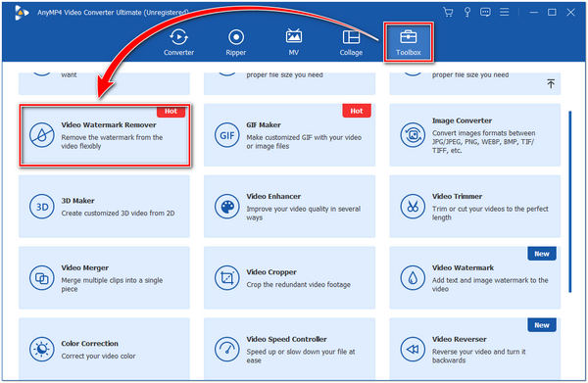Click 'Create customized 3D video from 2D' text
Screen dimensions: 588x383
pos(118,214)
